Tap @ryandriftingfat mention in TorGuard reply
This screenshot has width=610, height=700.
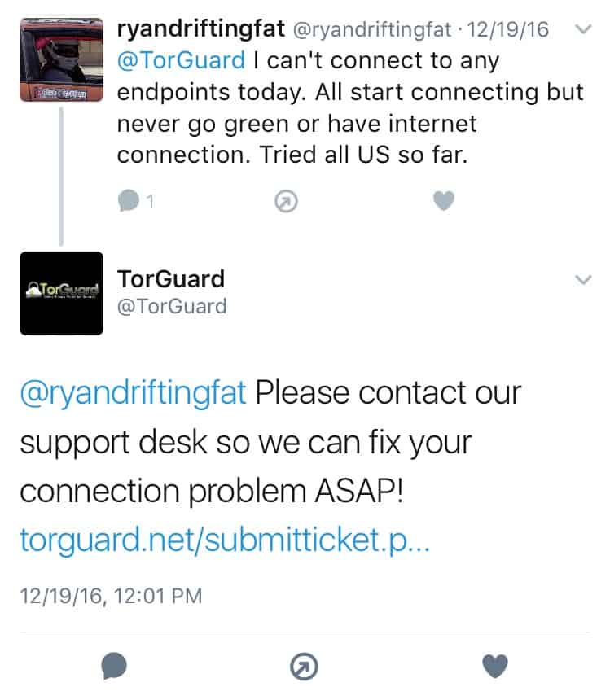[133, 393]
